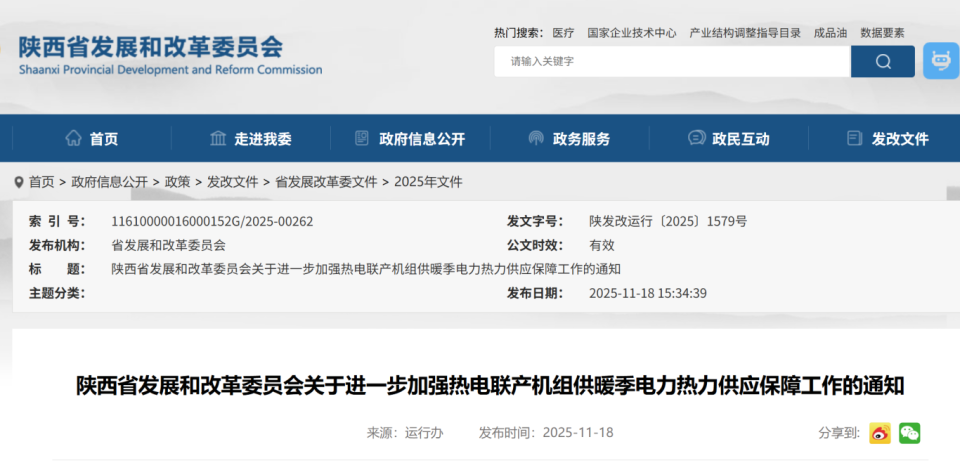Click document number 陕发改运行〔2025〕1579号
The width and height of the screenshot is (960, 463).
tap(668, 222)
